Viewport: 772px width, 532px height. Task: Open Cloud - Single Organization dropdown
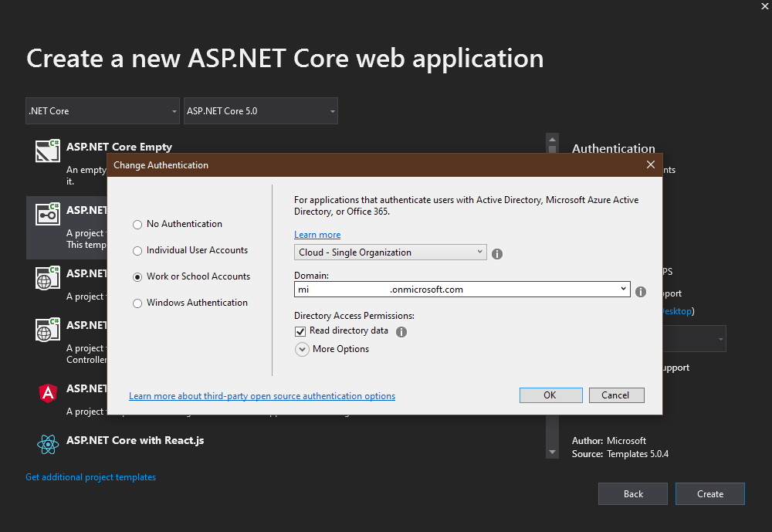pyautogui.click(x=391, y=252)
